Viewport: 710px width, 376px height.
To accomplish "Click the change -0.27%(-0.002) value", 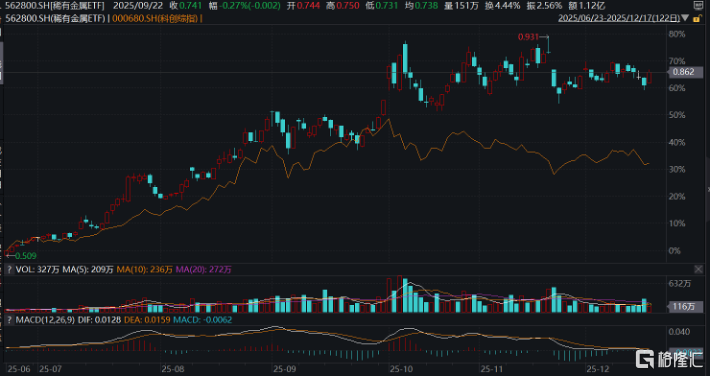I will 250,6.
